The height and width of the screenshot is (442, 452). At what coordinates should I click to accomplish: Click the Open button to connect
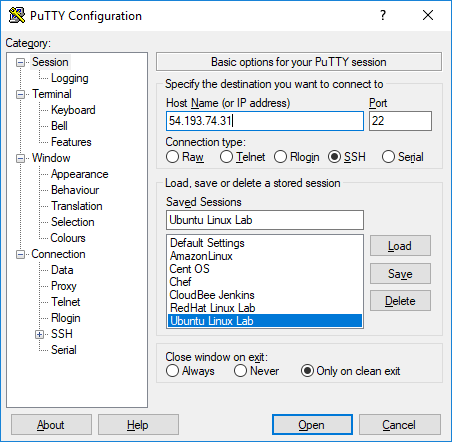point(312,425)
